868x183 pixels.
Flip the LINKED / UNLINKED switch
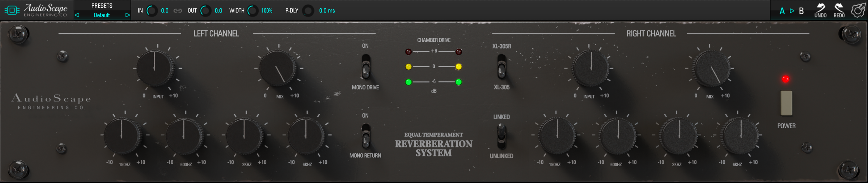pos(502,136)
